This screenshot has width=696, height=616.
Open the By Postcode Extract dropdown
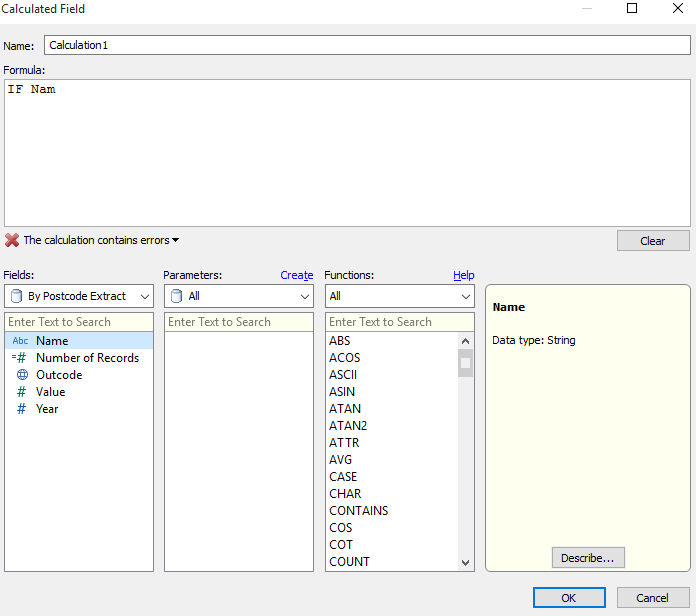point(79,296)
